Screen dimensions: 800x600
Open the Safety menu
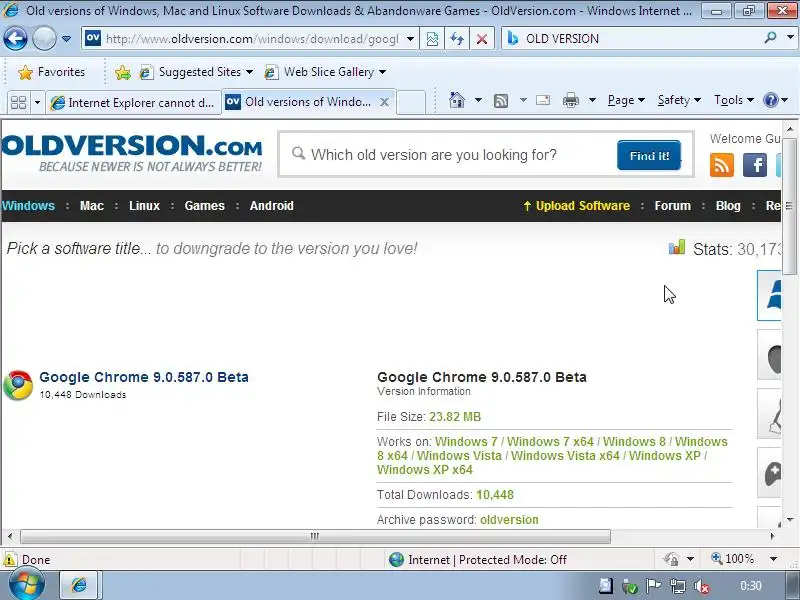tap(679, 100)
